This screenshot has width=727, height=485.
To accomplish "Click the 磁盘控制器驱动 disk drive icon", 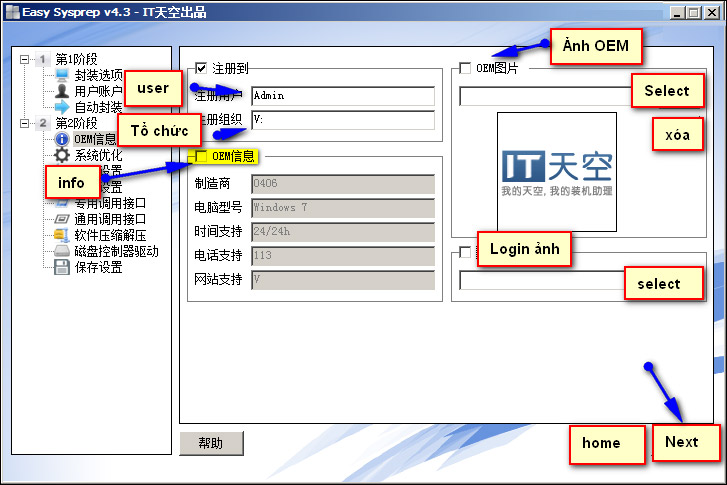I will coord(62,251).
